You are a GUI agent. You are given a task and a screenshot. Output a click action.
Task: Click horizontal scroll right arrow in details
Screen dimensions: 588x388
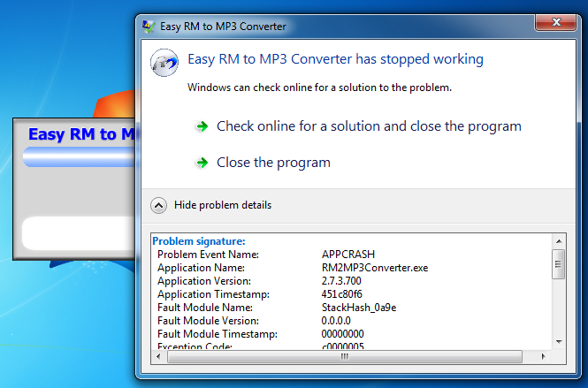544,356
